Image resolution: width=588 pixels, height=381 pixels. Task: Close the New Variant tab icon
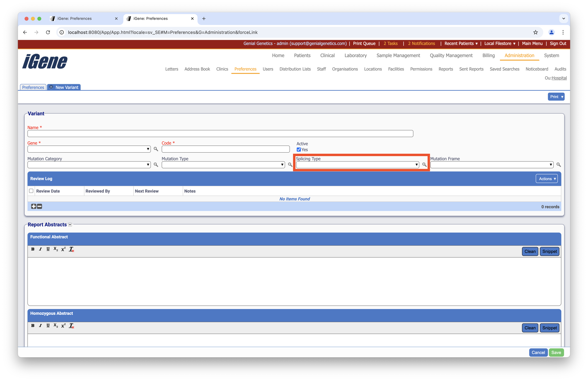coord(51,87)
